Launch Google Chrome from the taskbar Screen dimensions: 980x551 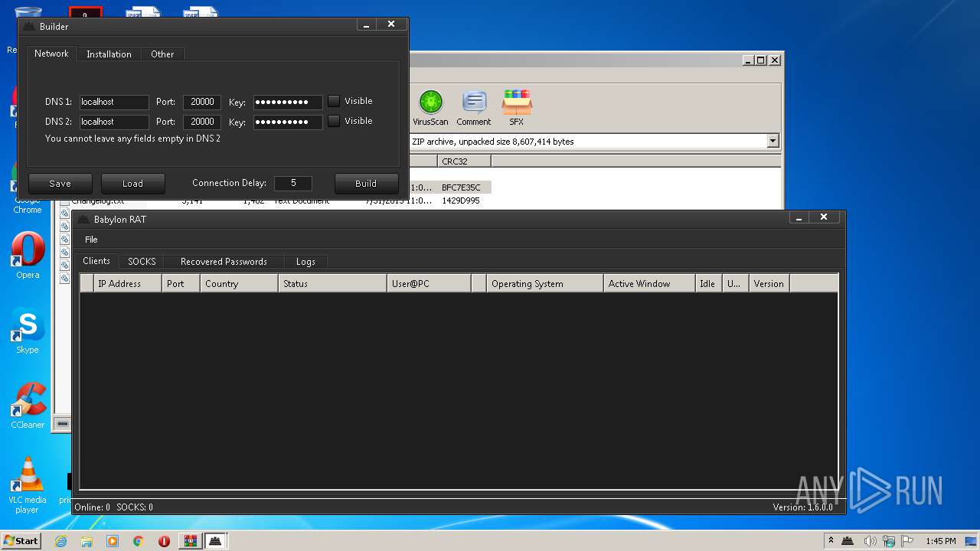[x=139, y=541]
